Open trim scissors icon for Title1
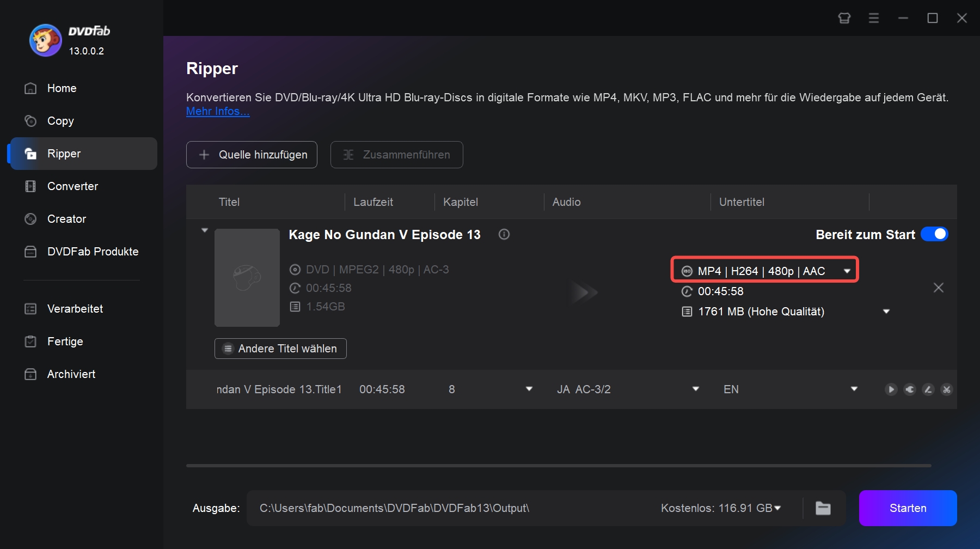 [x=947, y=389]
